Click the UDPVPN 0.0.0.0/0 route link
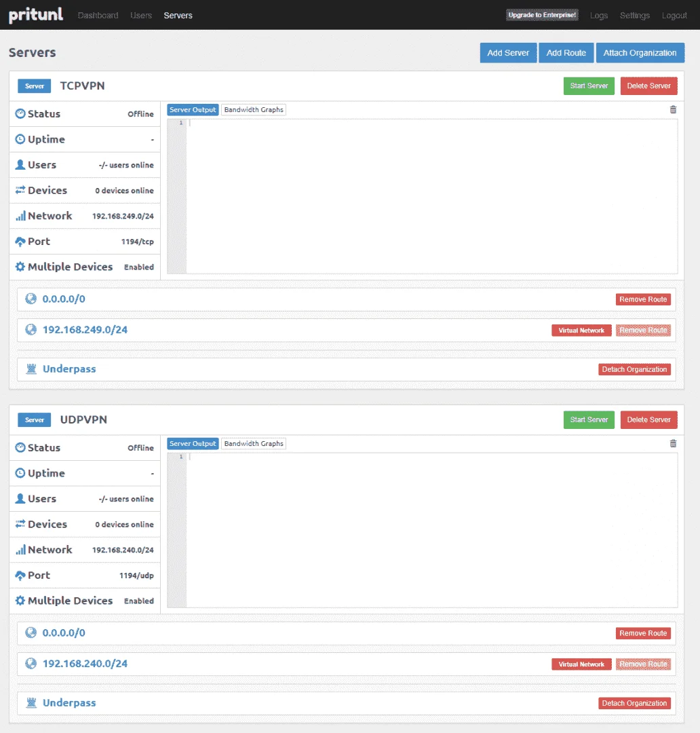700x733 pixels. 64,633
